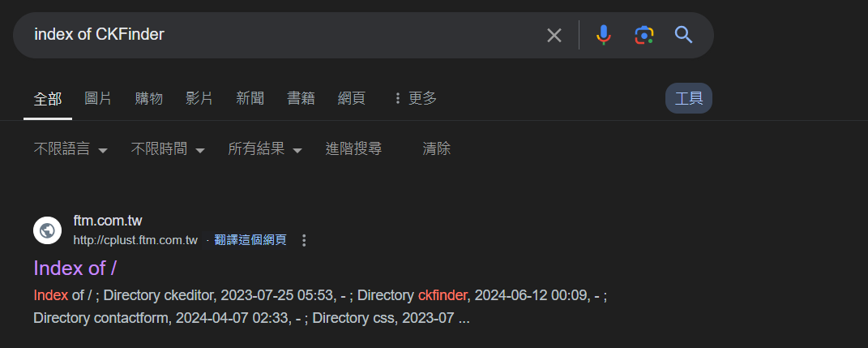The height and width of the screenshot is (348, 868).
Task: Click the red 'ckfinder' word in snippet
Action: point(443,295)
